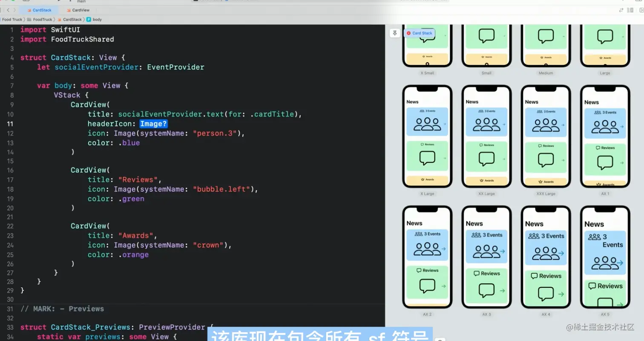Go back with the left navigation arrow

click(x=8, y=10)
